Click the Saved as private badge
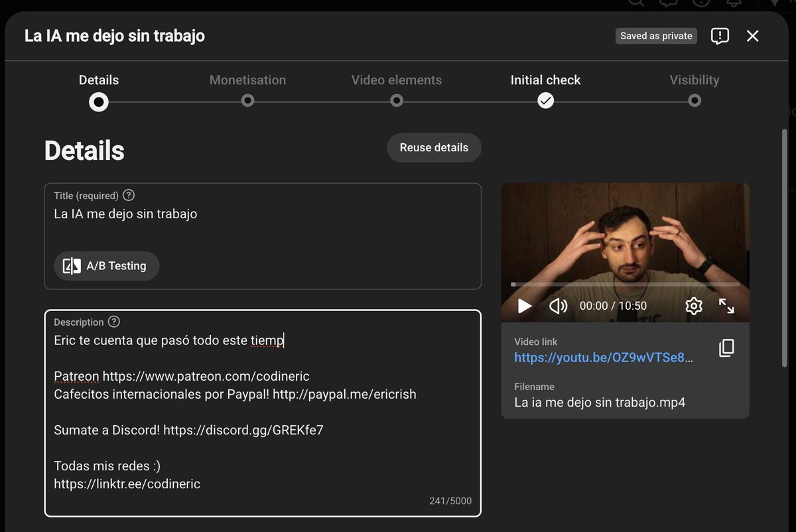This screenshot has height=532, width=796. [x=656, y=36]
